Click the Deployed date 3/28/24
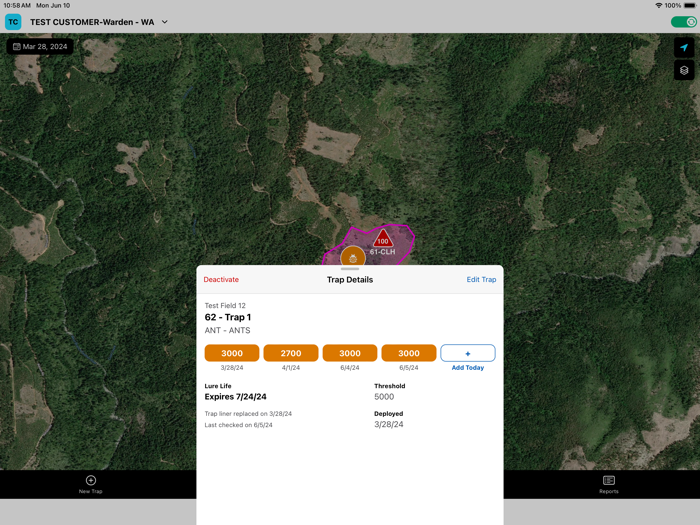The width and height of the screenshot is (700, 525). [388, 424]
